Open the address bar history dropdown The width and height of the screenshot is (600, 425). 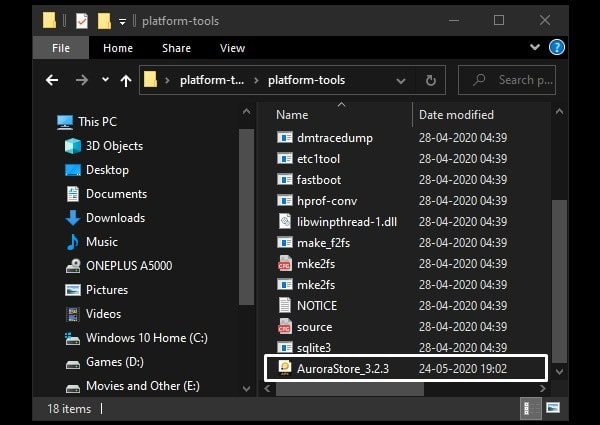[401, 81]
